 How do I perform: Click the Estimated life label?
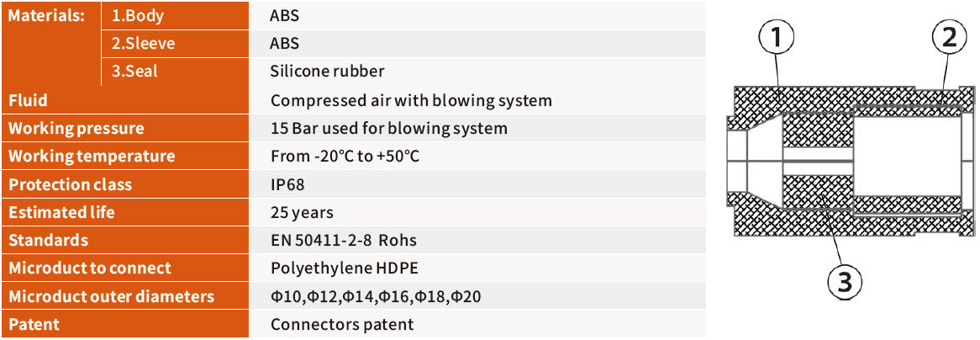coord(61,212)
